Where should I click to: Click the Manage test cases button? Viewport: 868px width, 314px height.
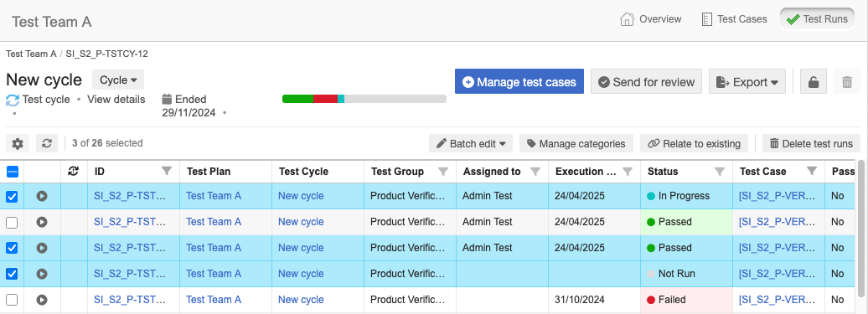pos(519,82)
